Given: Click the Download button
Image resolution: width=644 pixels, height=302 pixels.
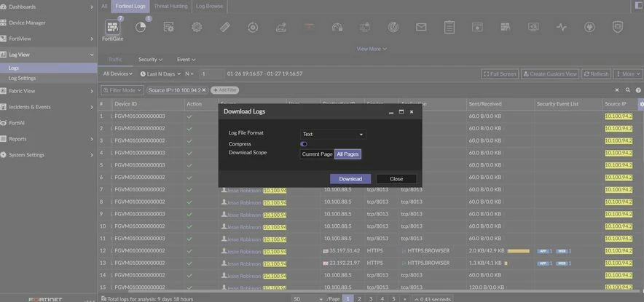Looking at the screenshot, I should point(350,179).
